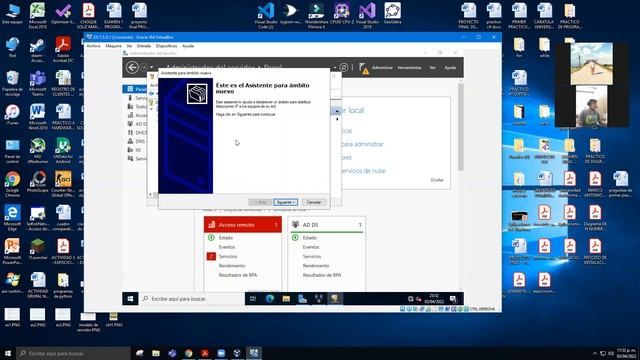Screen dimensions: 640x360
Task: Click the Ocultar link in welcome tile
Action: click(x=437, y=180)
